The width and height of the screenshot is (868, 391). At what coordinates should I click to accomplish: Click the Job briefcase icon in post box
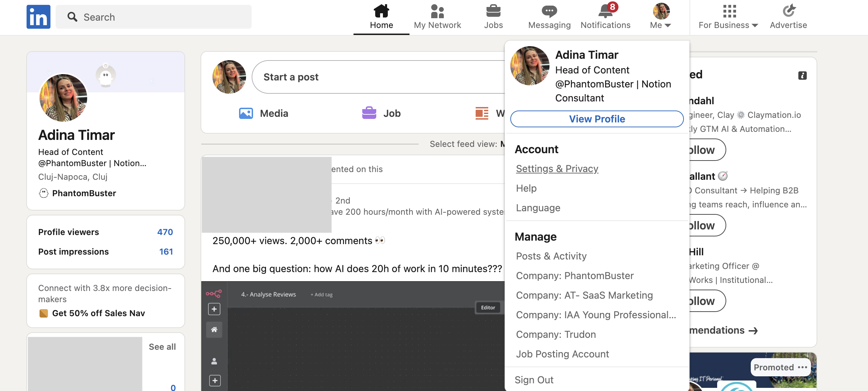point(369,113)
